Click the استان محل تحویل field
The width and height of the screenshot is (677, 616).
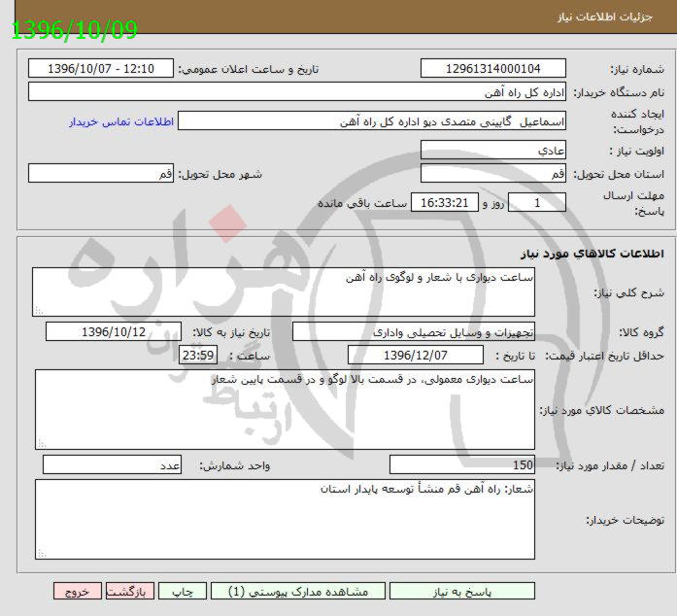pos(493,174)
